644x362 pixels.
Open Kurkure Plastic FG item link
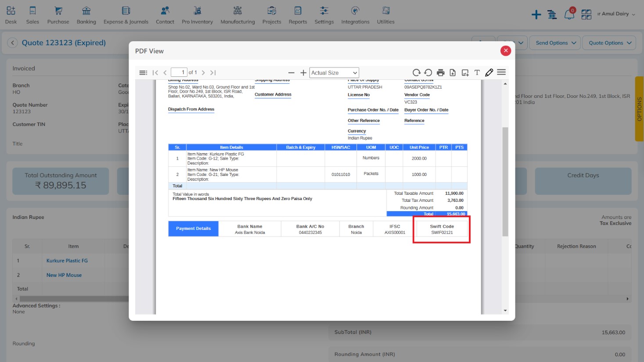pyautogui.click(x=67, y=261)
